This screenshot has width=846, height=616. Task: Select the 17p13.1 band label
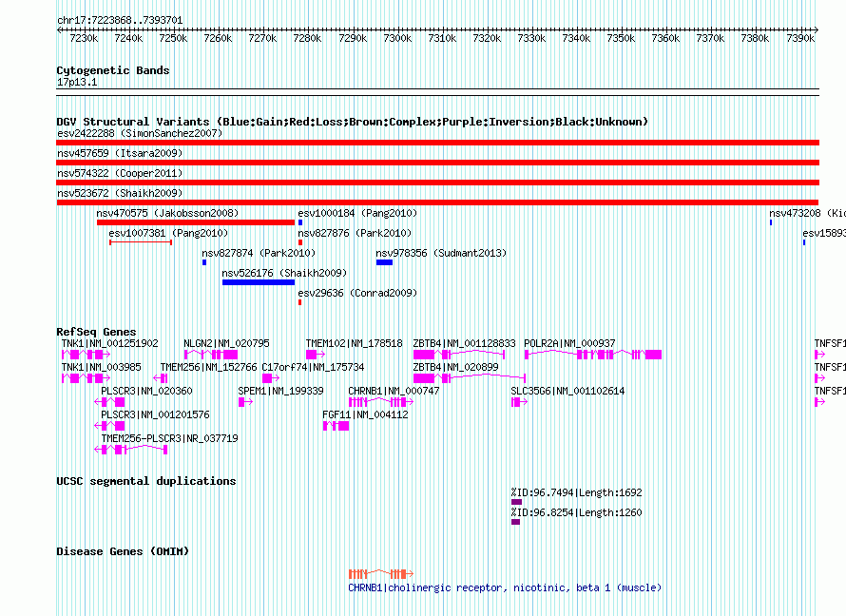pyautogui.click(x=77, y=82)
